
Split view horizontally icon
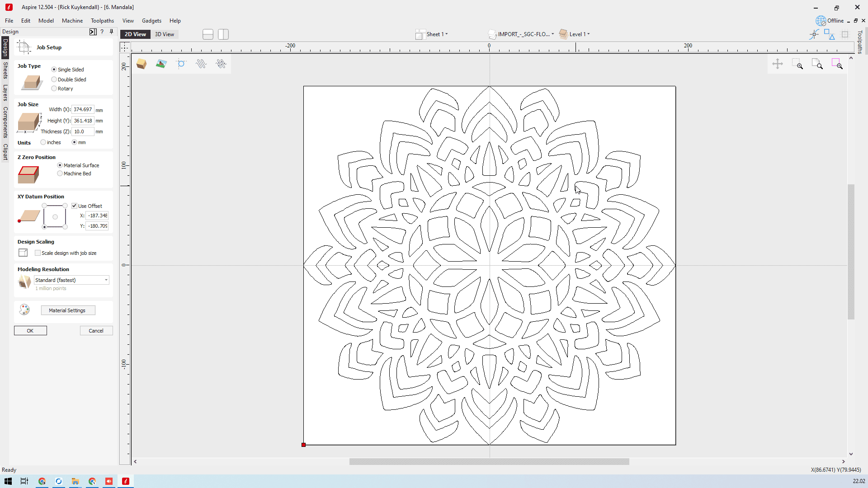point(208,34)
